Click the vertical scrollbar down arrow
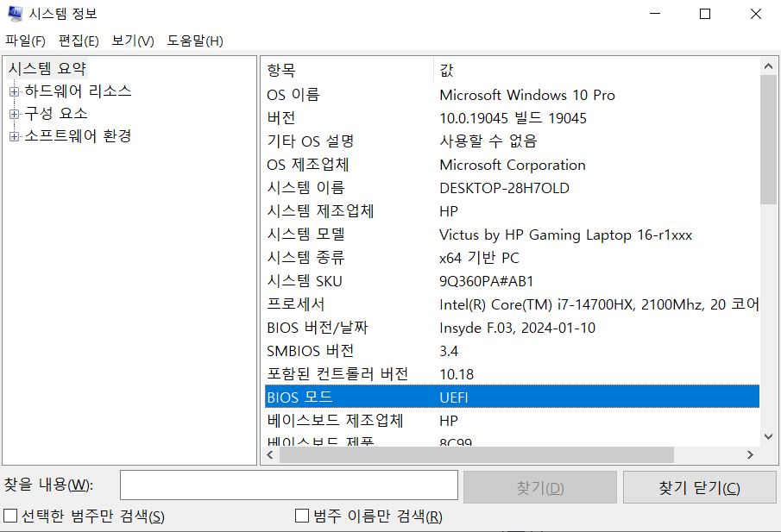 pyautogui.click(x=768, y=436)
